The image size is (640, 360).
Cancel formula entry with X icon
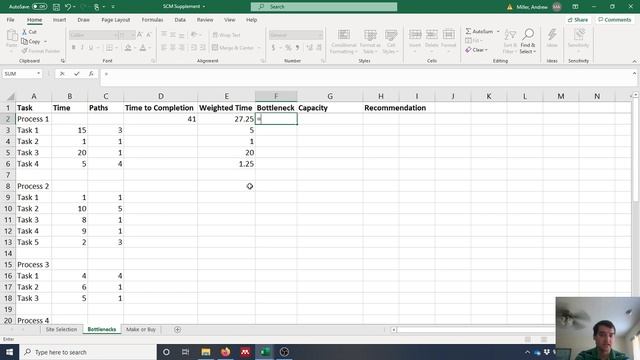tap(62, 74)
